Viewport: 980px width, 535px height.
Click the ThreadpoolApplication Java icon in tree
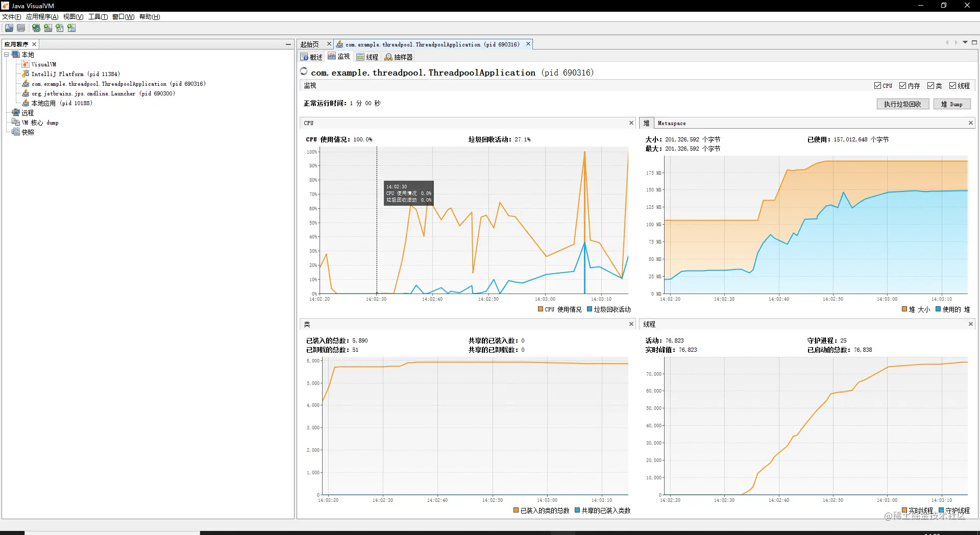tap(26, 84)
